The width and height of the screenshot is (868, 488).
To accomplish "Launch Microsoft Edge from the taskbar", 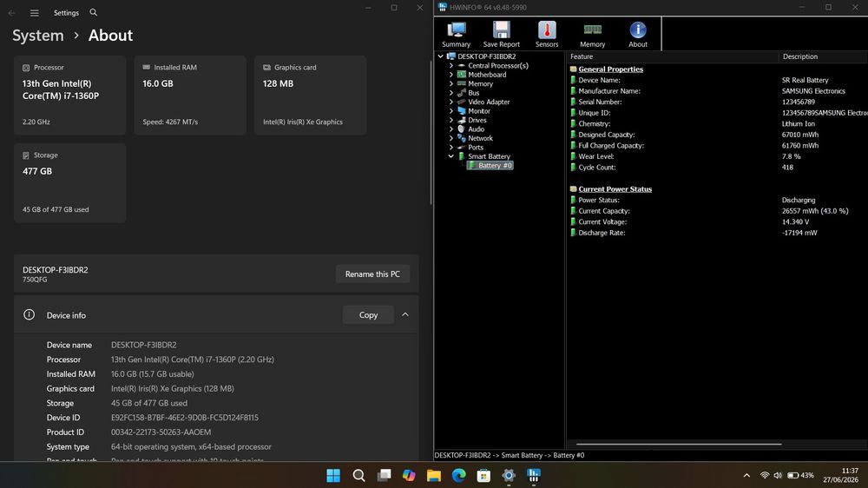I will (x=458, y=475).
